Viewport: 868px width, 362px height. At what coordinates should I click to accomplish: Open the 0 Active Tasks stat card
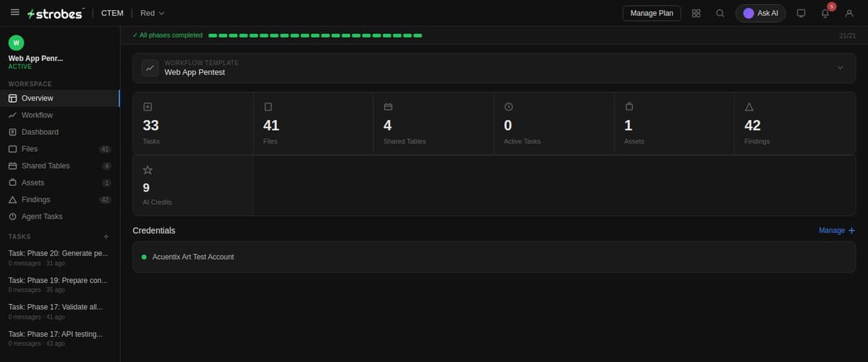point(554,123)
